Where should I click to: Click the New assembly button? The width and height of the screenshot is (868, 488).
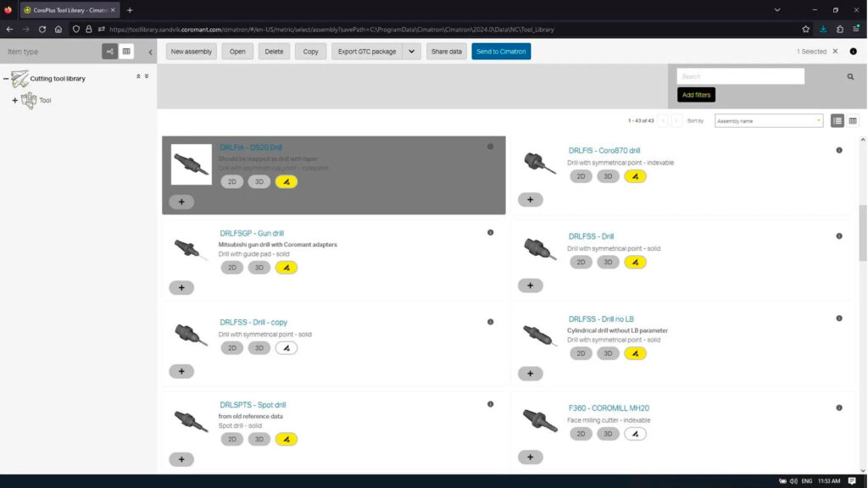(x=191, y=52)
